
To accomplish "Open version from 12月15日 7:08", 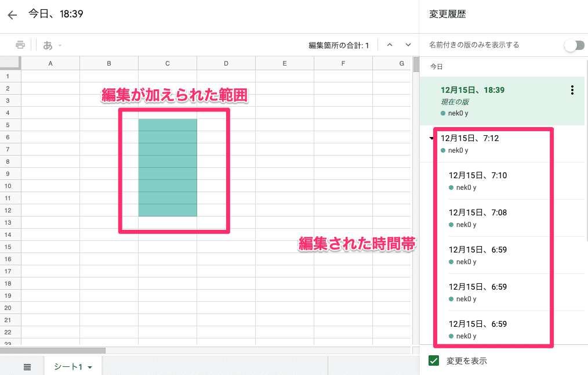I will pos(477,212).
